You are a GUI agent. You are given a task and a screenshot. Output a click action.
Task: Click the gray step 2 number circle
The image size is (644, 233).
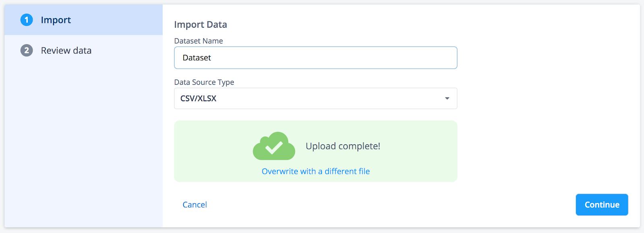coord(27,50)
